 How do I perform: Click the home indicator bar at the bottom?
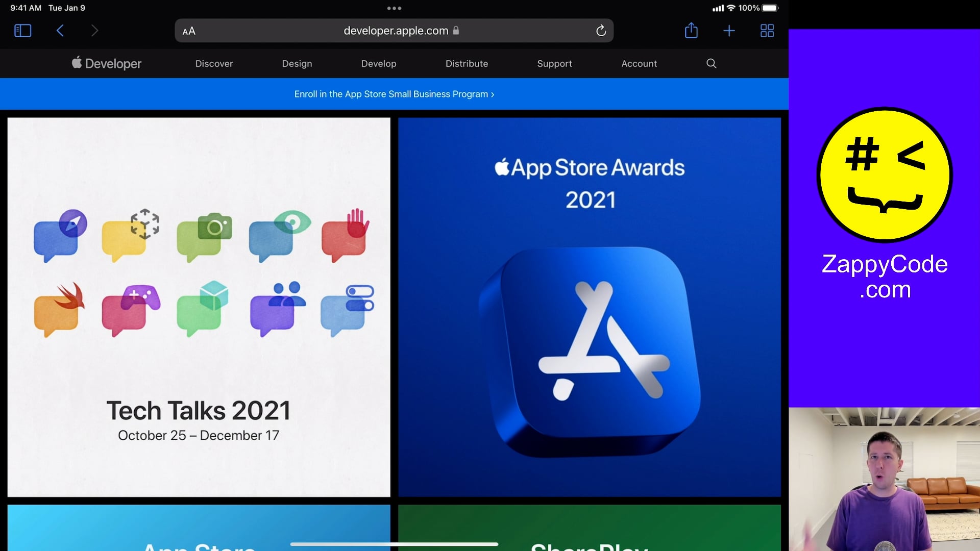click(x=394, y=544)
